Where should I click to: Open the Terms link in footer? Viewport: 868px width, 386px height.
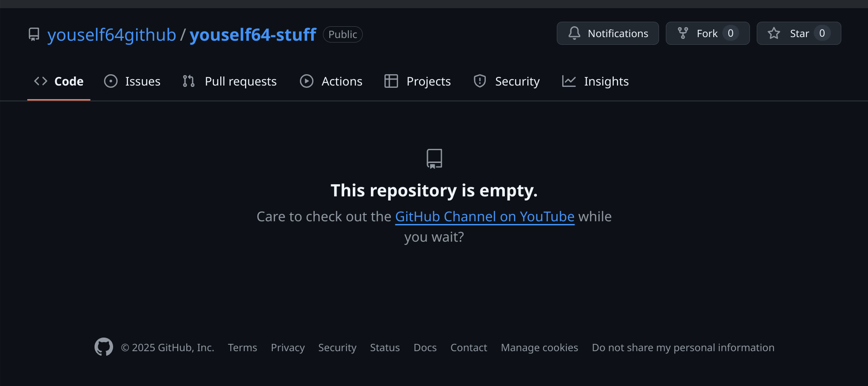[x=242, y=348]
